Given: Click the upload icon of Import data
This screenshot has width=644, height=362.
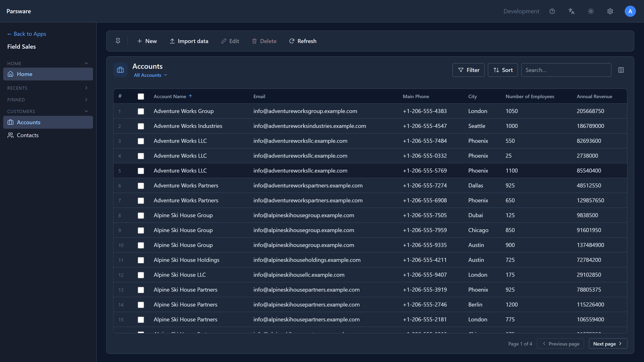Looking at the screenshot, I should click(172, 41).
